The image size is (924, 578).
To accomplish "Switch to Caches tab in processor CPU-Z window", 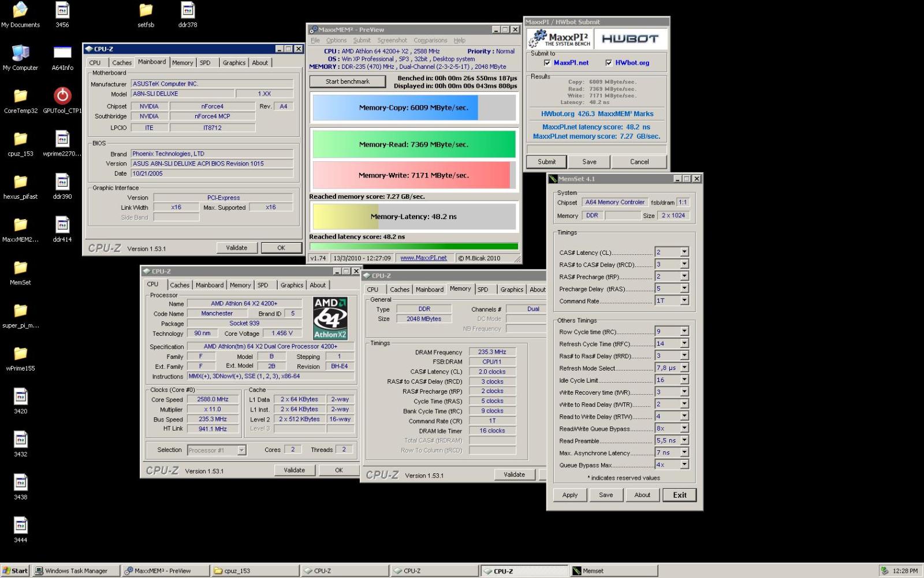I will 179,285.
